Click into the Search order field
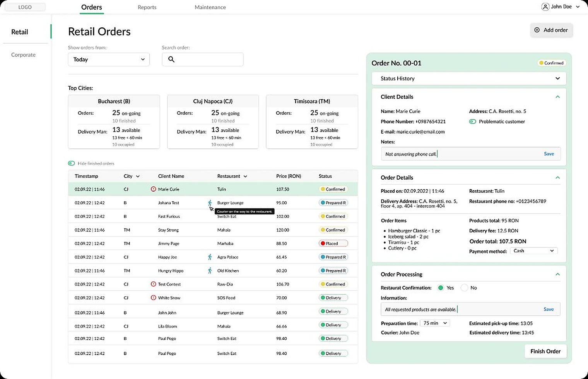This screenshot has width=588, height=379. tap(203, 59)
